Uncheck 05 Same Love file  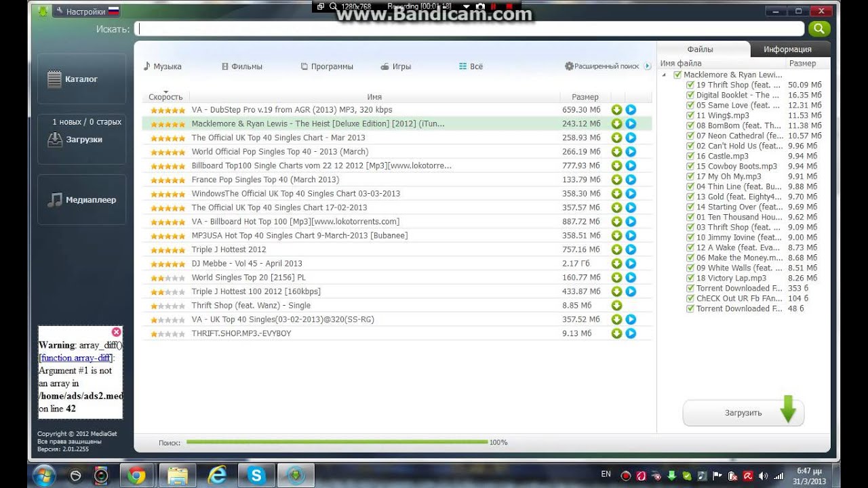690,106
